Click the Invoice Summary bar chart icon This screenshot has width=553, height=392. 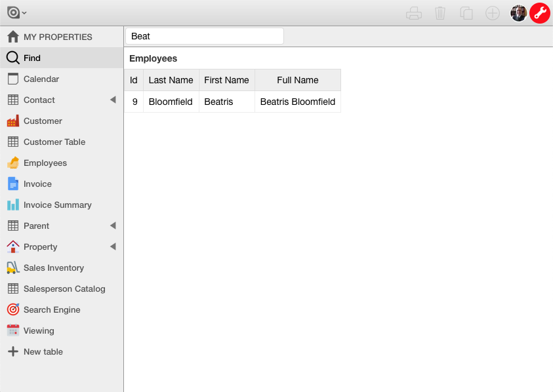[13, 205]
